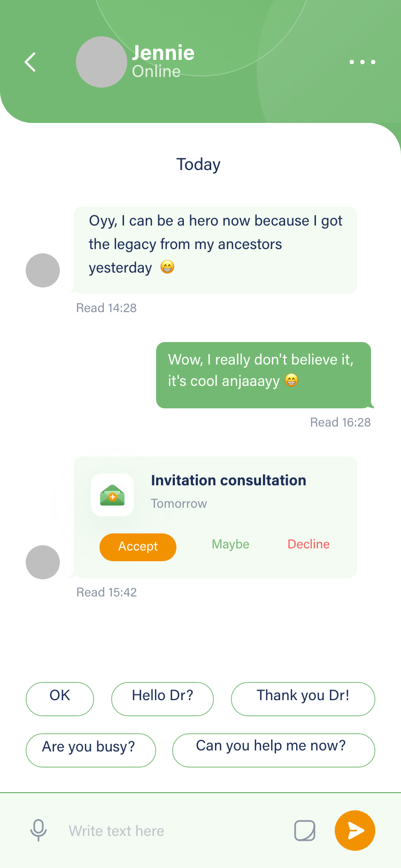401x868 pixels.
Task: Go back using the left arrow
Action: (x=30, y=62)
